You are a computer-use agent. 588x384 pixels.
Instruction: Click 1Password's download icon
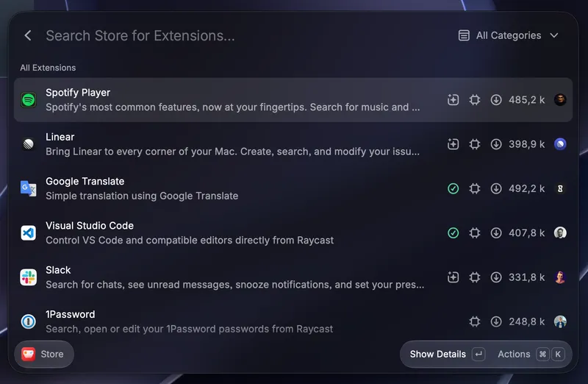coord(496,321)
